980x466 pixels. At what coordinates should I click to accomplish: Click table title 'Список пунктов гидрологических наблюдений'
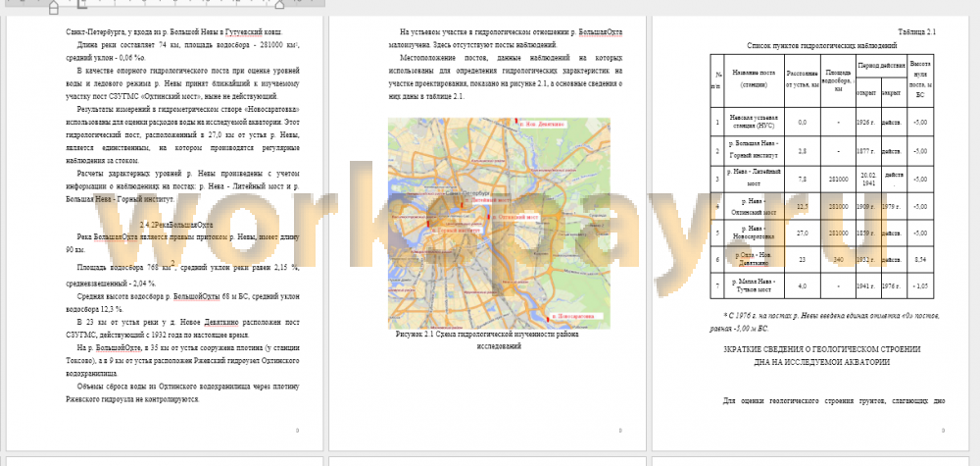(x=822, y=46)
